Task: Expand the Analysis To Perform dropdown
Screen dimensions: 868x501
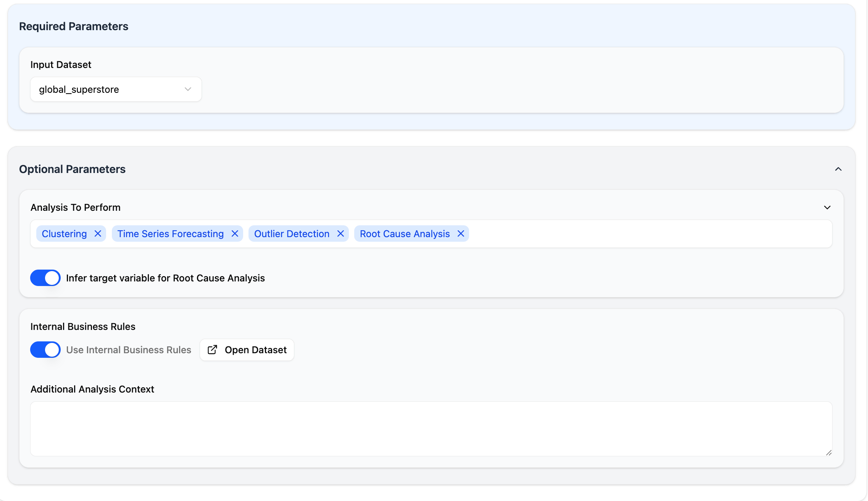Action: point(827,207)
